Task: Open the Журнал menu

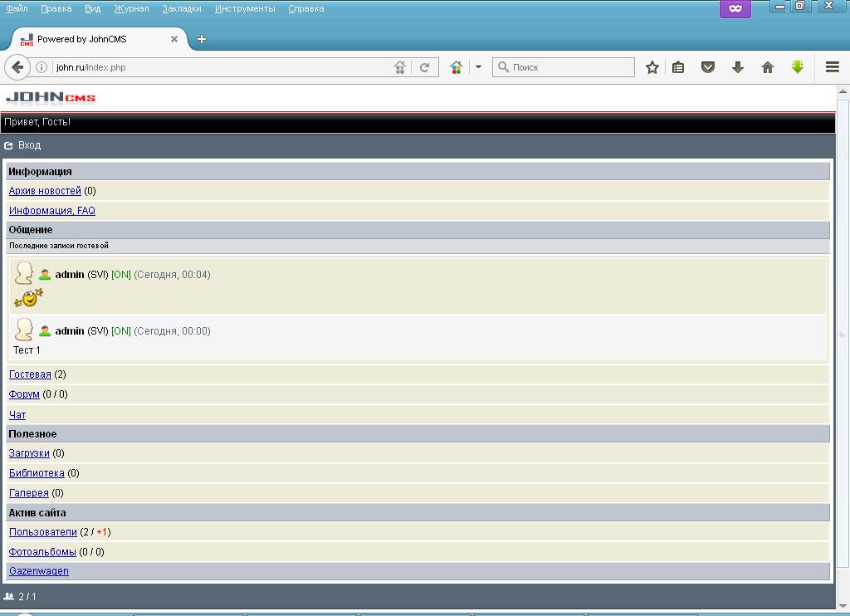Action: (x=131, y=8)
